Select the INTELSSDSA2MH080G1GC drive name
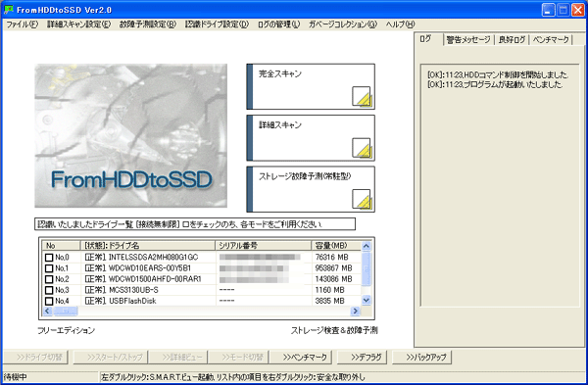This screenshot has width=588, height=385. [x=153, y=258]
